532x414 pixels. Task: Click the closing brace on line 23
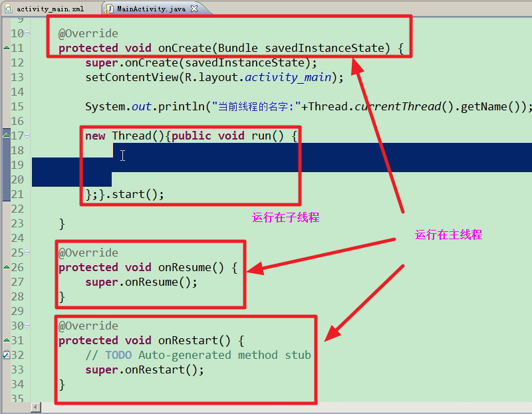point(62,224)
